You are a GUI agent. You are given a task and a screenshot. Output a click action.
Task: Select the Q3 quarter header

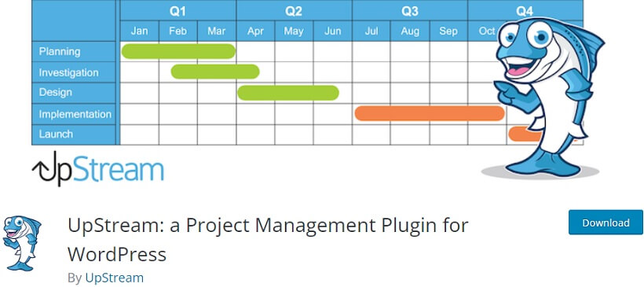pyautogui.click(x=410, y=11)
